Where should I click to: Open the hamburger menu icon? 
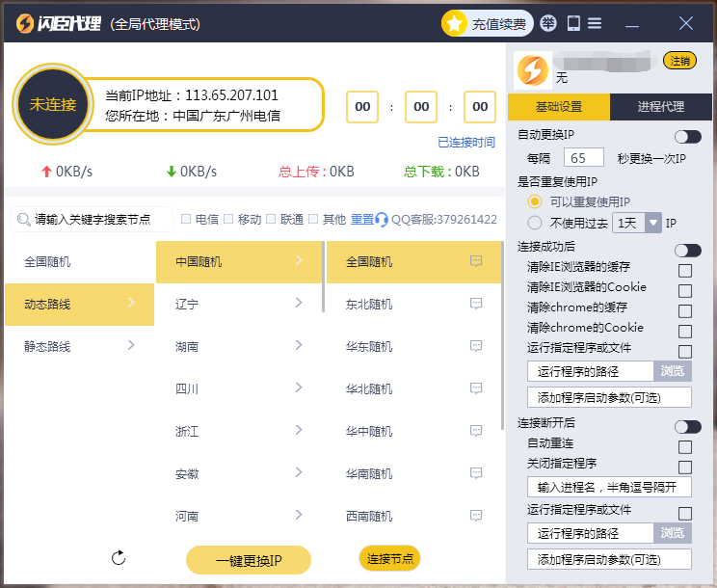click(595, 23)
